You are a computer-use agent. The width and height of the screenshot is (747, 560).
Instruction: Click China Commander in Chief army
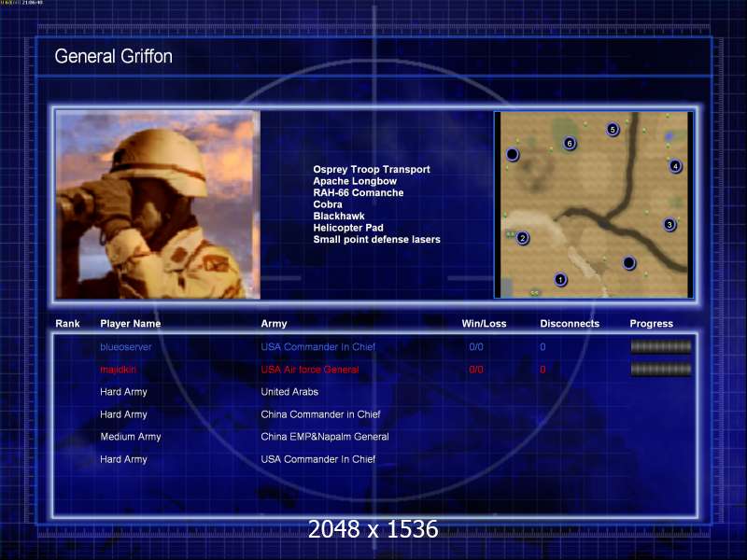tap(320, 414)
